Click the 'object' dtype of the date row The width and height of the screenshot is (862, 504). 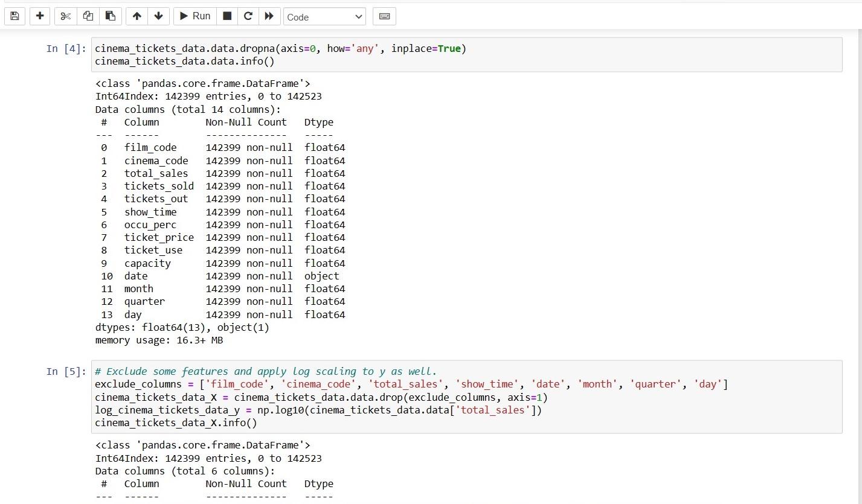[x=322, y=276]
